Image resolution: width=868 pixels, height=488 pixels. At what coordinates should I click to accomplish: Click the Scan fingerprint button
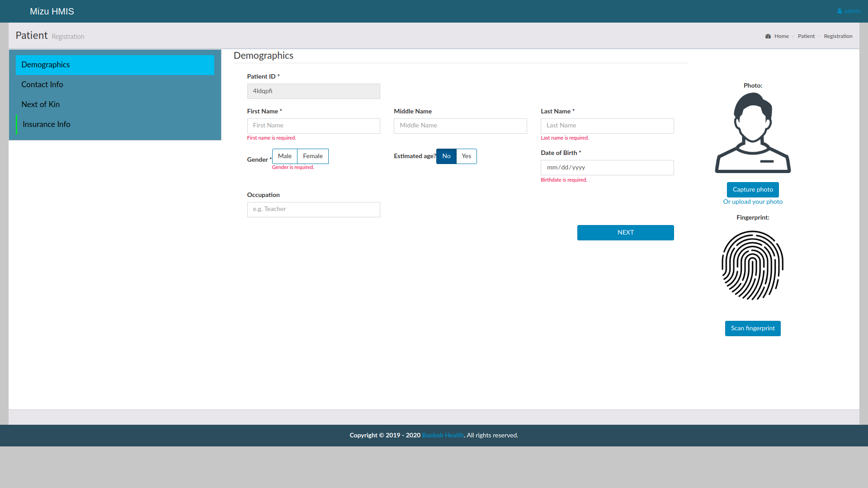click(x=753, y=328)
